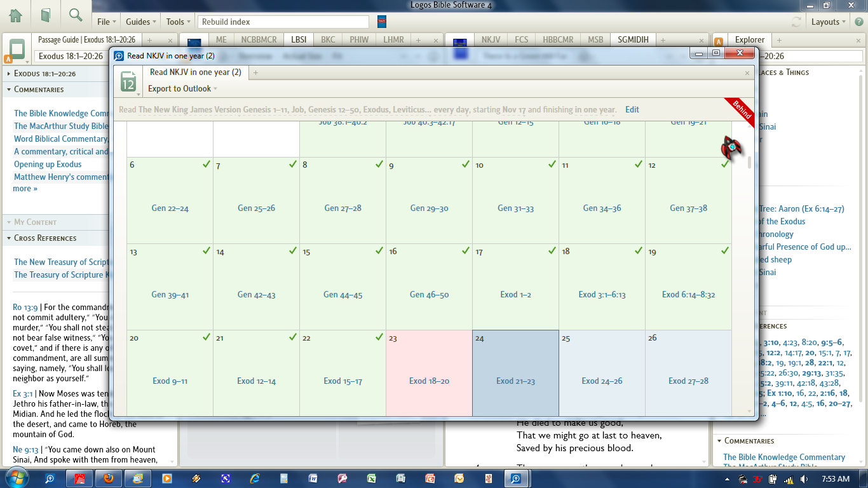This screenshot has width=868, height=488.
Task: Open the Ro 13:9 cross reference
Action: click(x=26, y=307)
